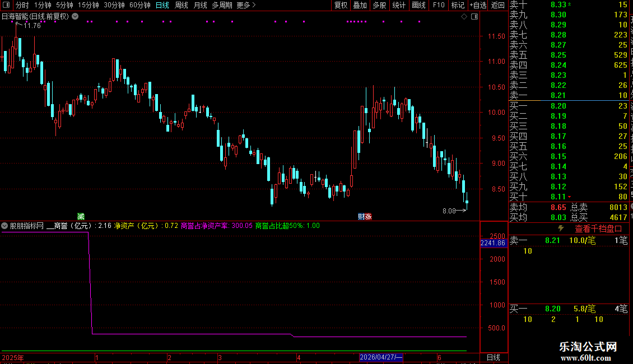Image resolution: width=633 pixels, height=364 pixels.
Task: Click the panel layout icon at top-left
Action: 6,5
